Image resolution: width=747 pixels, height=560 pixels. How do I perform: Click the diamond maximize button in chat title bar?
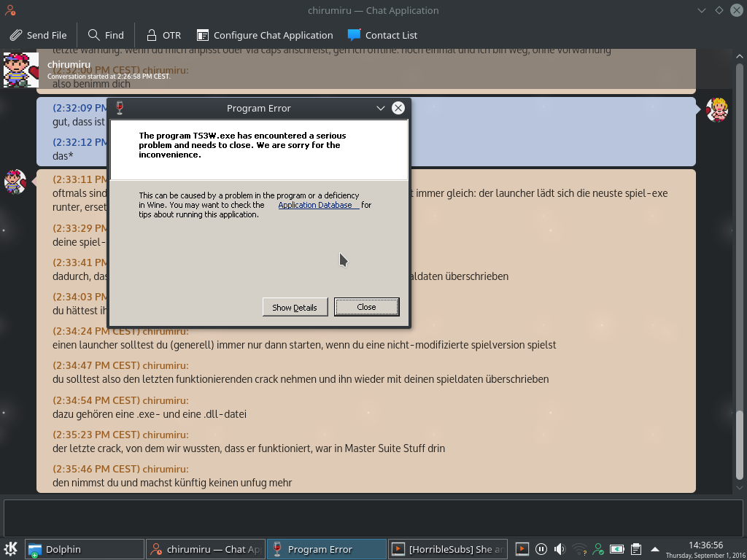(x=719, y=10)
